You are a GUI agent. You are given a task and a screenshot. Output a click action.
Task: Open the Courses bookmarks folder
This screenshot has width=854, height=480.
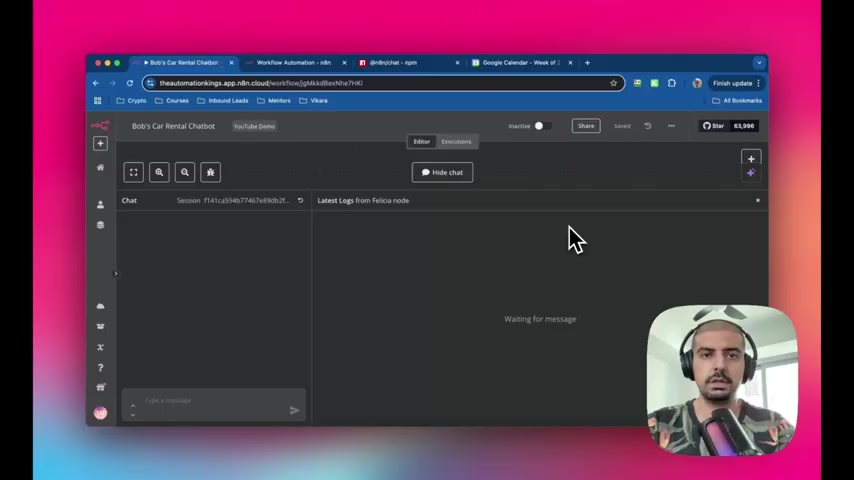point(172,101)
